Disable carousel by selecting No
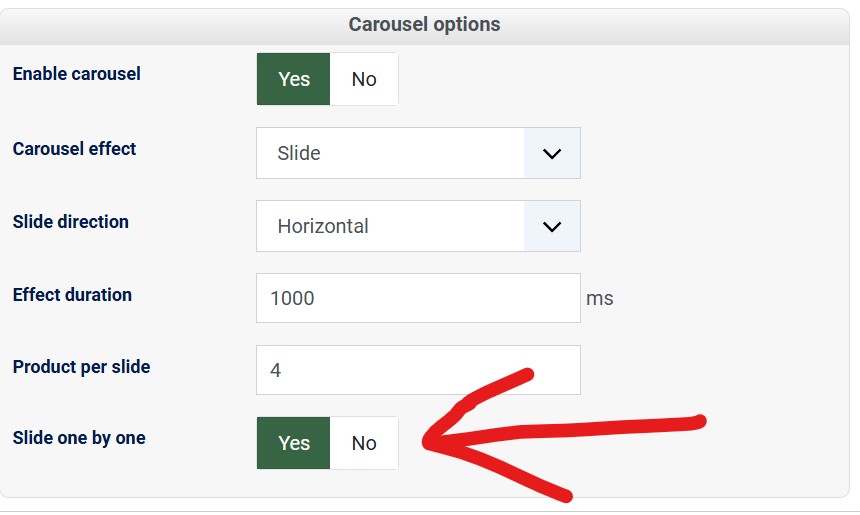The height and width of the screenshot is (515, 860). 364,79
